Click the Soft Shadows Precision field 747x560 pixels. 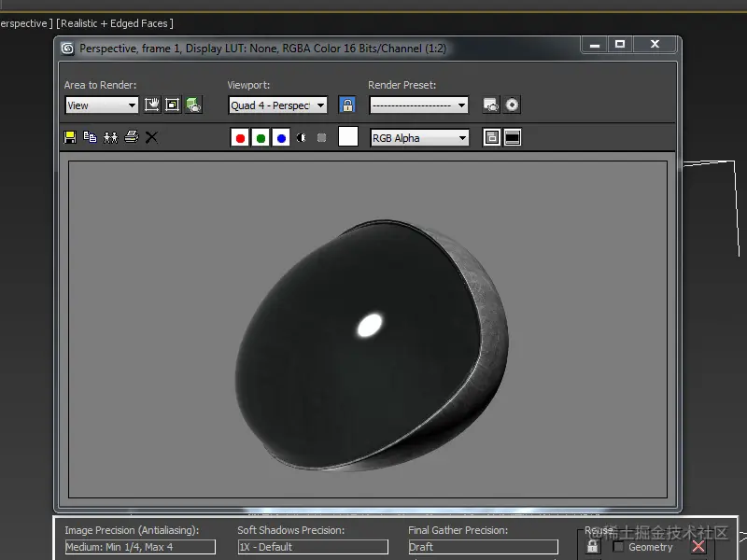tap(313, 547)
